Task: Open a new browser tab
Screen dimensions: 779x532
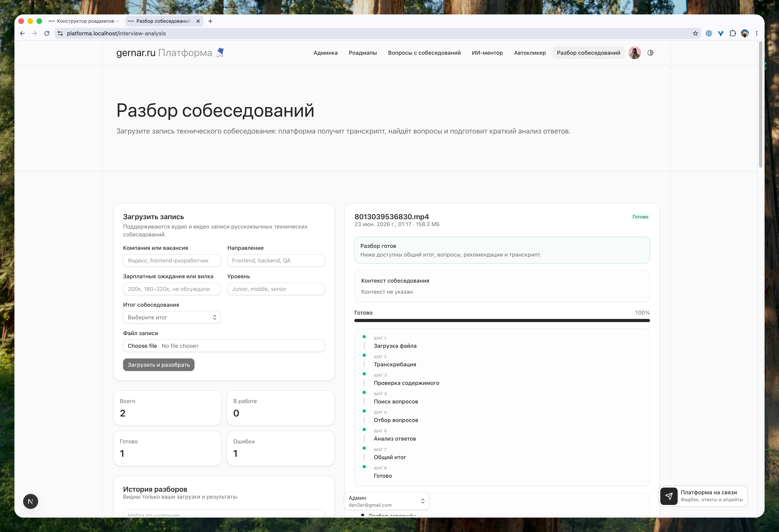Action: pos(210,21)
